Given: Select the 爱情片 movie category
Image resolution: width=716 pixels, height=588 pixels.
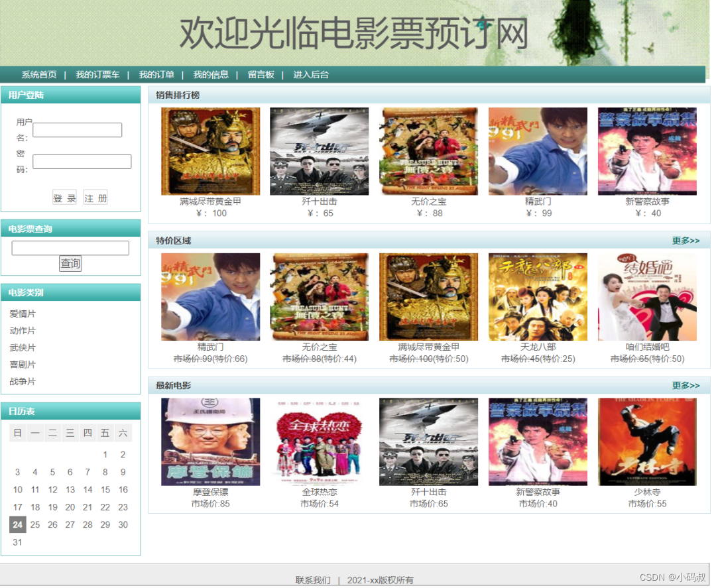Looking at the screenshot, I should point(23,314).
